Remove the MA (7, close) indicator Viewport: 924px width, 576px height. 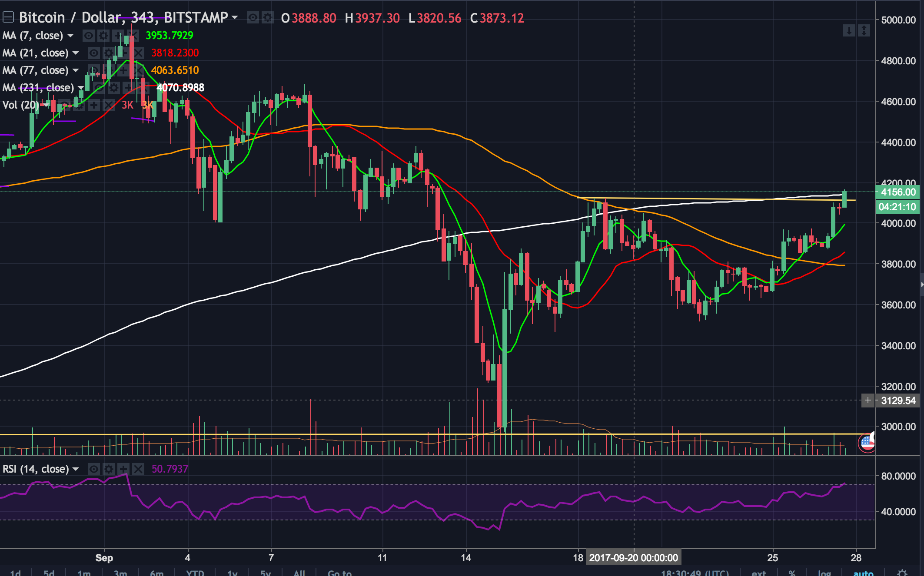[x=133, y=36]
